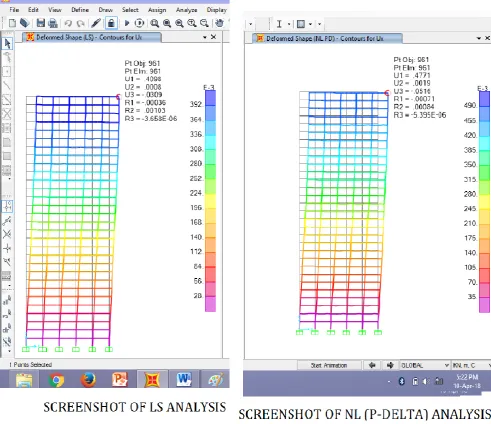Click the reshape tool below the pointer
Viewport: 491px width, 424px height.
7,57
